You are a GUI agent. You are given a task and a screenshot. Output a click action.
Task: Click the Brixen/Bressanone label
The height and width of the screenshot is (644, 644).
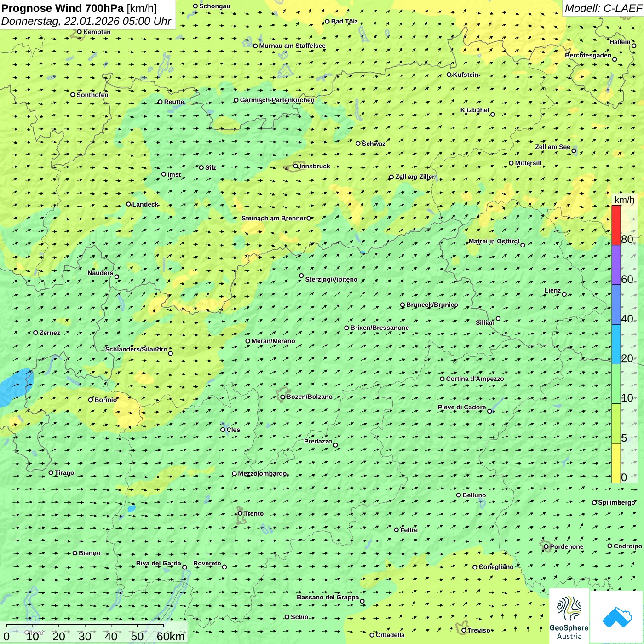click(x=379, y=328)
